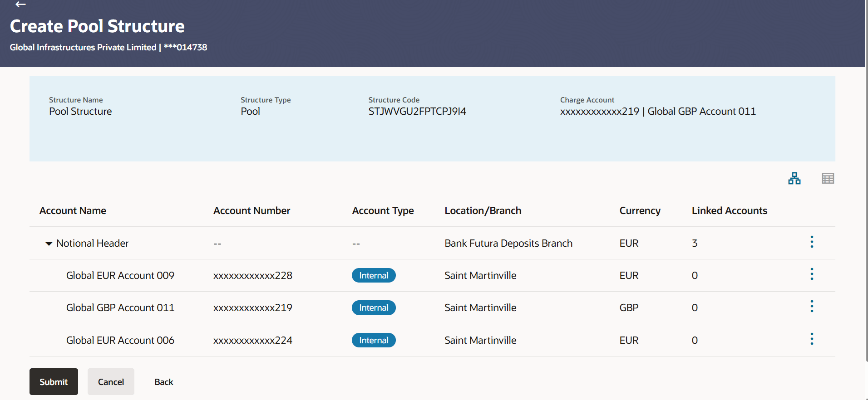Switch to tree view of structure
The image size is (868, 400).
[x=794, y=178]
